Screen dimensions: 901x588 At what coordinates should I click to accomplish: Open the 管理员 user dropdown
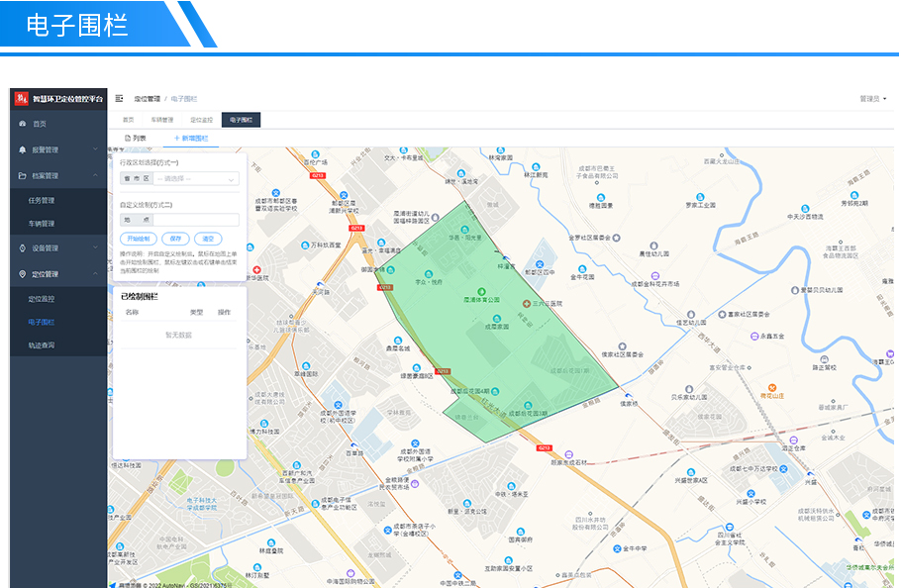(x=873, y=99)
